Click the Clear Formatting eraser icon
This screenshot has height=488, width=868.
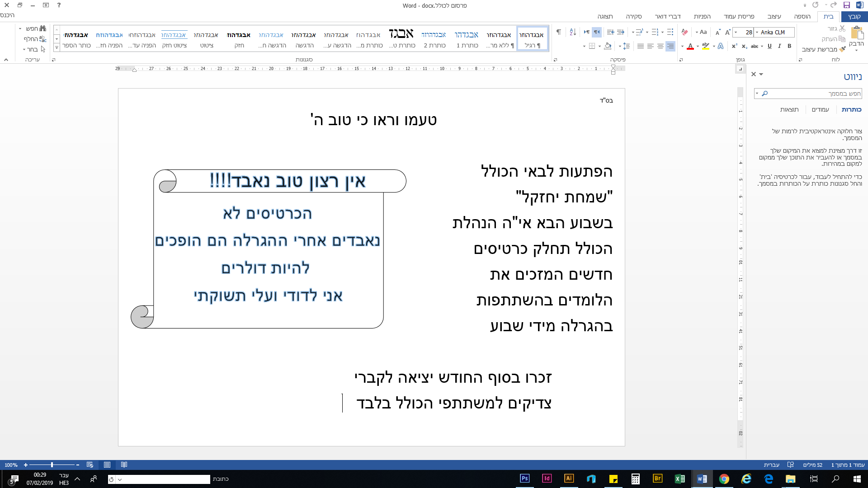click(684, 32)
